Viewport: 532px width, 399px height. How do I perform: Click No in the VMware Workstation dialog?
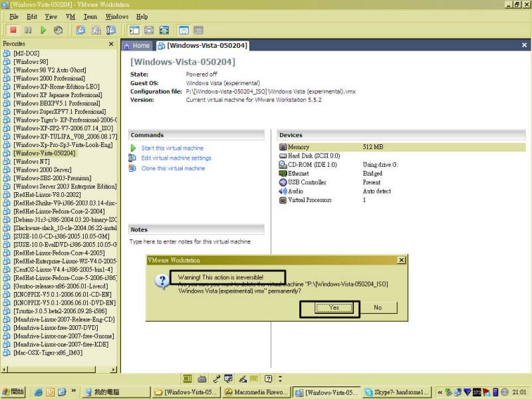378,308
